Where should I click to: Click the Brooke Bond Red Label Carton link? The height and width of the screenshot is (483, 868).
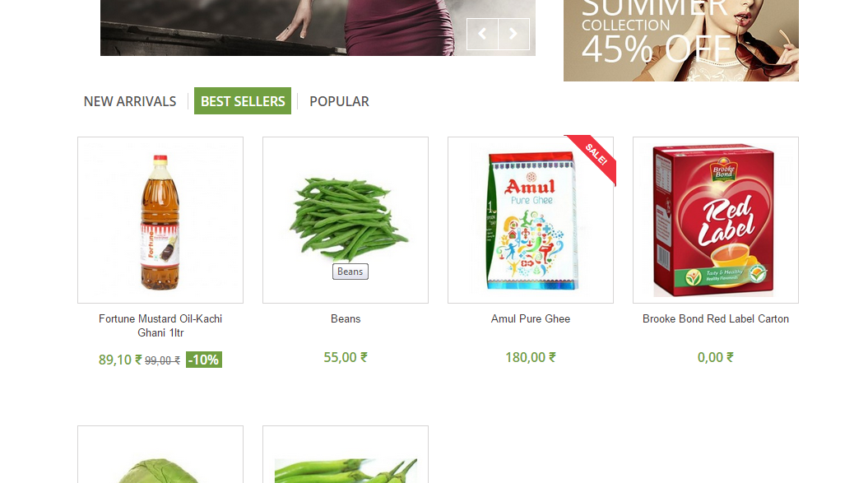[x=716, y=319]
